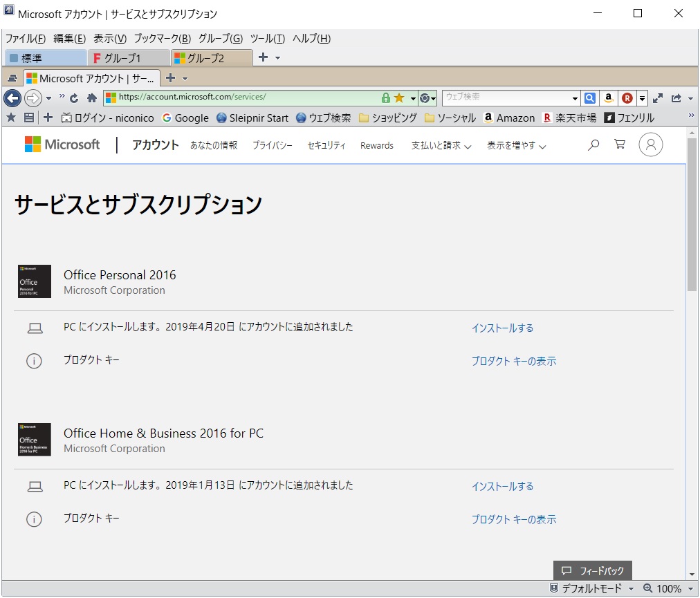The width and height of the screenshot is (700, 598).
Task: Open the tab group options dropdown arrow
Action: [x=277, y=58]
